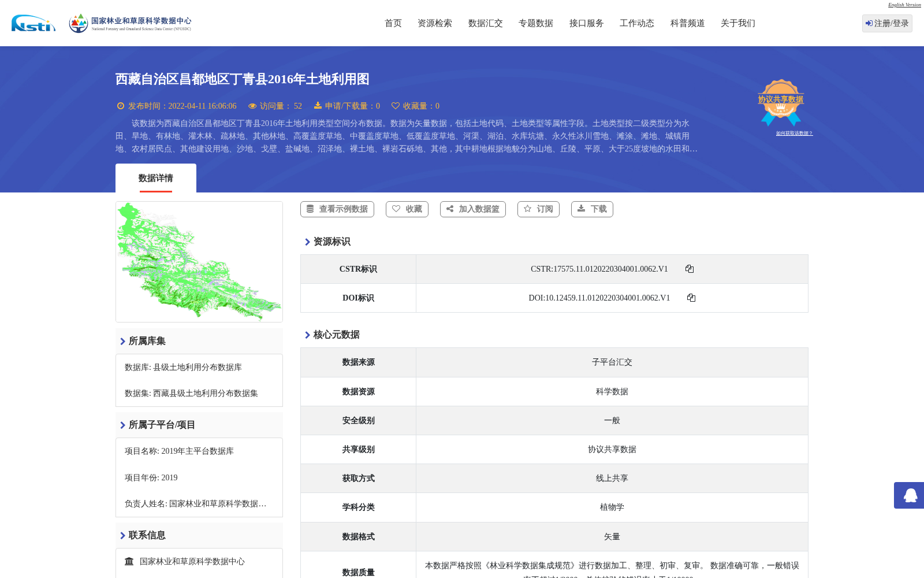924x578 pixels.
Task: Click the chevron next to 资源标识
Action: tap(307, 242)
